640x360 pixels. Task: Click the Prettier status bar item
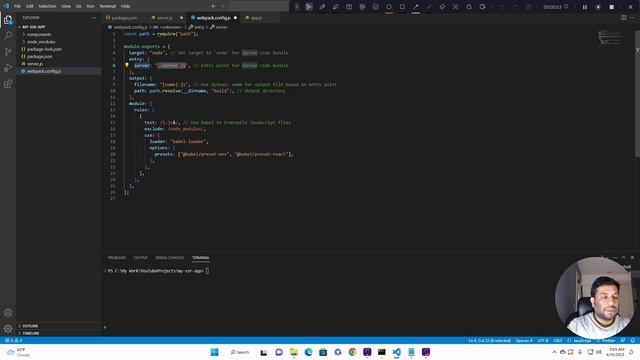coord(606,340)
